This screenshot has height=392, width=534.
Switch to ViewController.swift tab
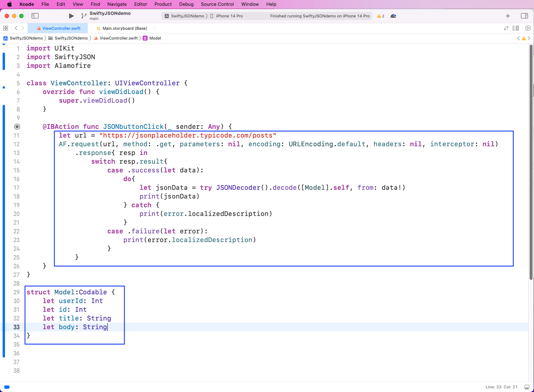pos(58,28)
